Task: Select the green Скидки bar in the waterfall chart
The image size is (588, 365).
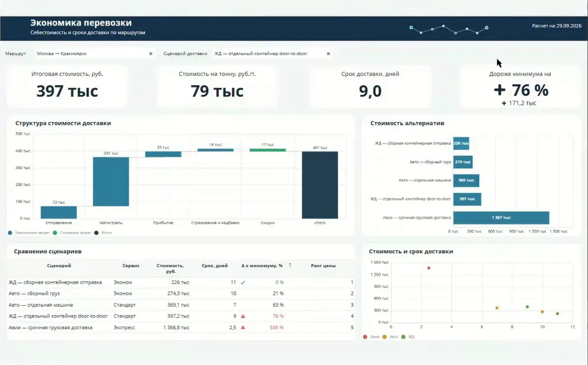Action: tap(268, 150)
